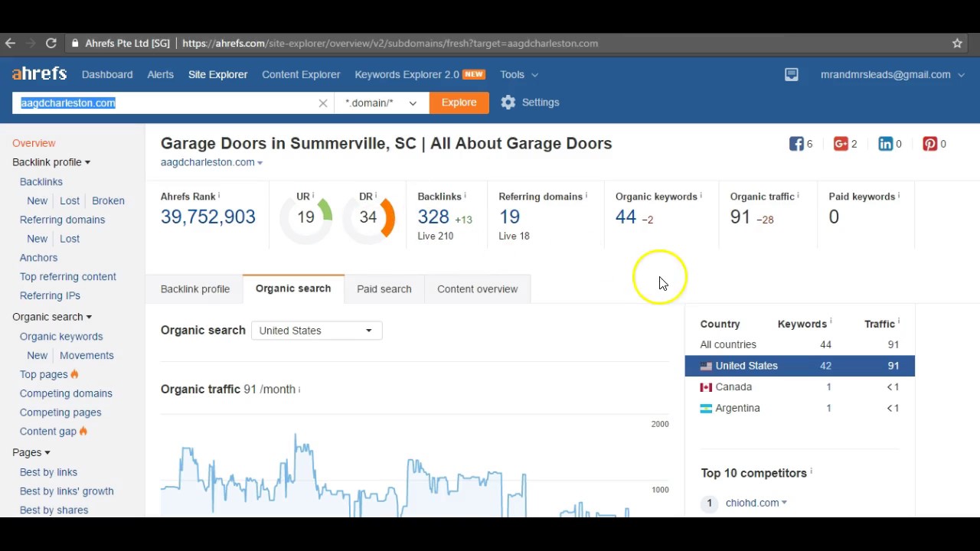Collapse the Organic search sidebar section
Image resolution: width=980 pixels, height=551 pixels.
(52, 317)
